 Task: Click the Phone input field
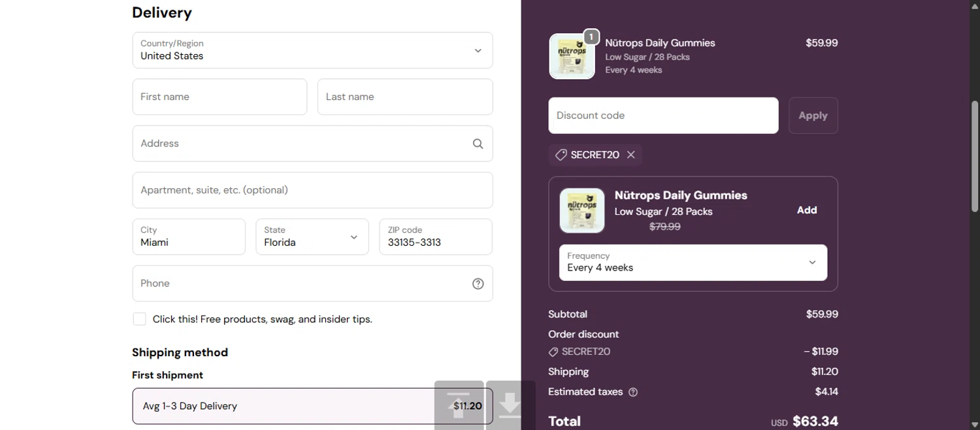pyautogui.click(x=312, y=284)
